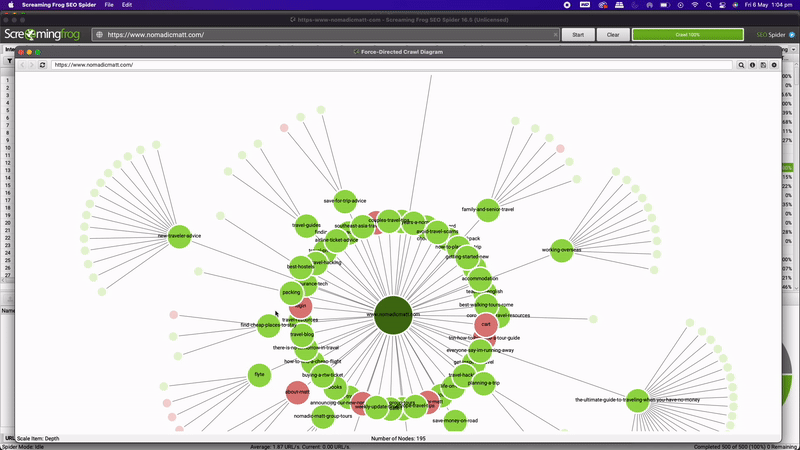This screenshot has width=800, height=450.
Task: Open the Screaming Frog SEO Spider app menu
Action: tap(59, 5)
